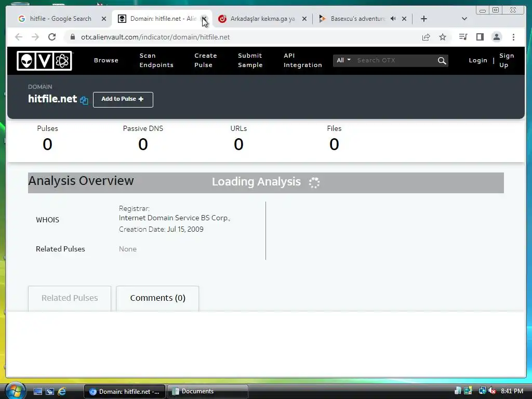Click the Files count
Image resolution: width=532 pixels, height=399 pixels.
[334, 144]
